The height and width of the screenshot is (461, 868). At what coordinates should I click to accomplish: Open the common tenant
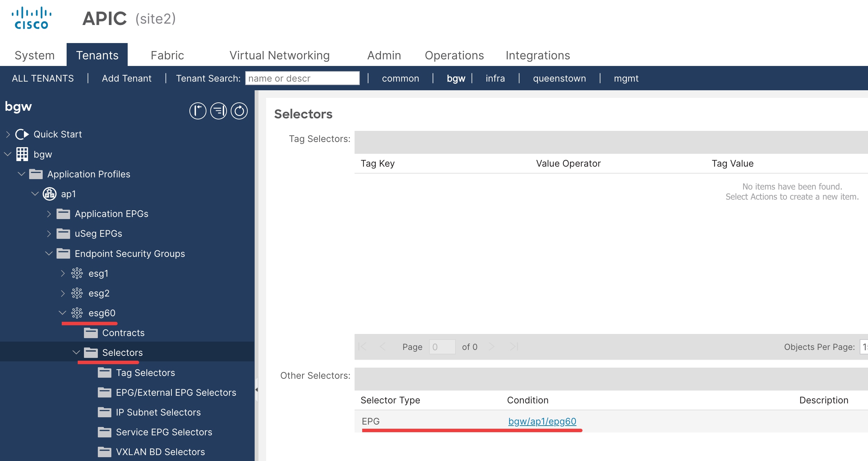400,78
